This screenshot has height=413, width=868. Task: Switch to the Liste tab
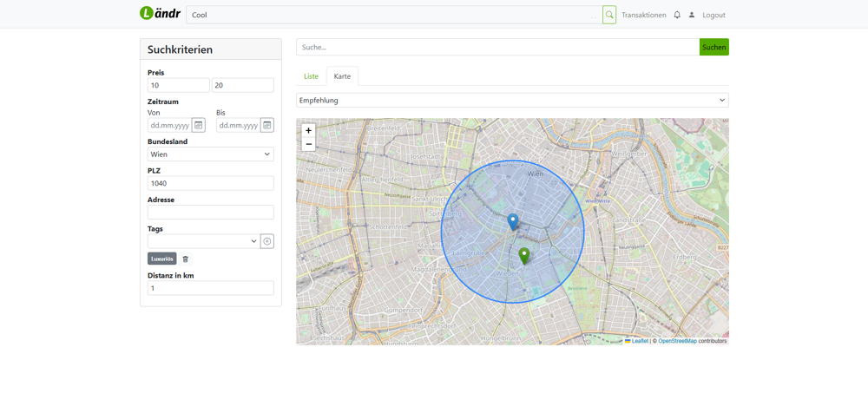click(x=311, y=76)
